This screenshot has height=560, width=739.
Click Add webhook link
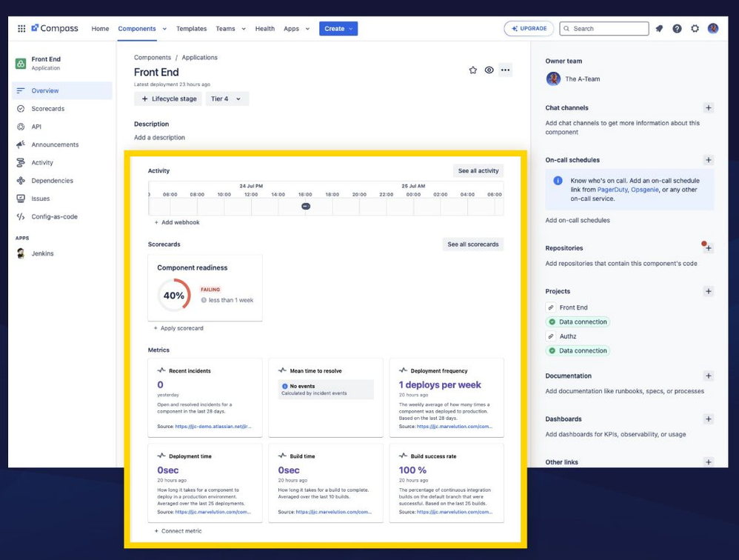coord(177,222)
